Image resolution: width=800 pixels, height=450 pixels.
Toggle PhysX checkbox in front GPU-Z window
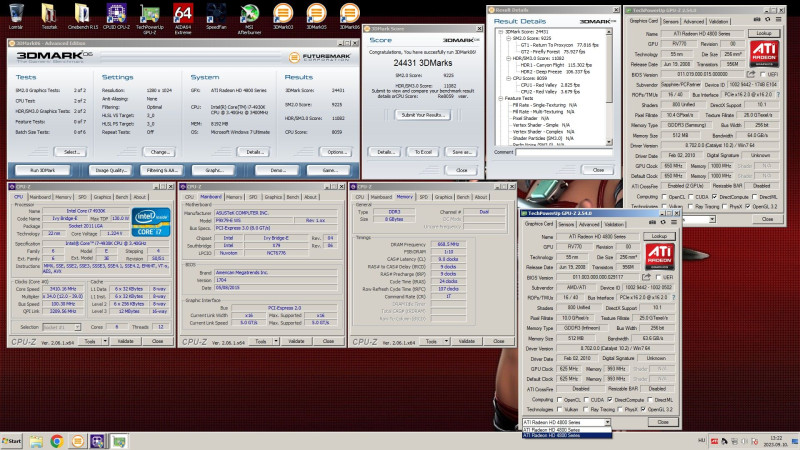(620, 409)
